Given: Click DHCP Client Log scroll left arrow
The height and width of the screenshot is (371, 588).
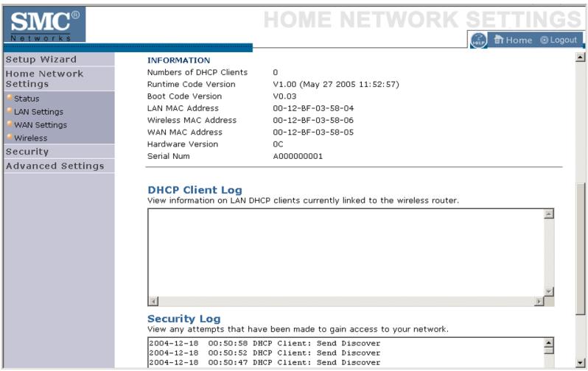Looking at the screenshot, I should pos(153,301).
